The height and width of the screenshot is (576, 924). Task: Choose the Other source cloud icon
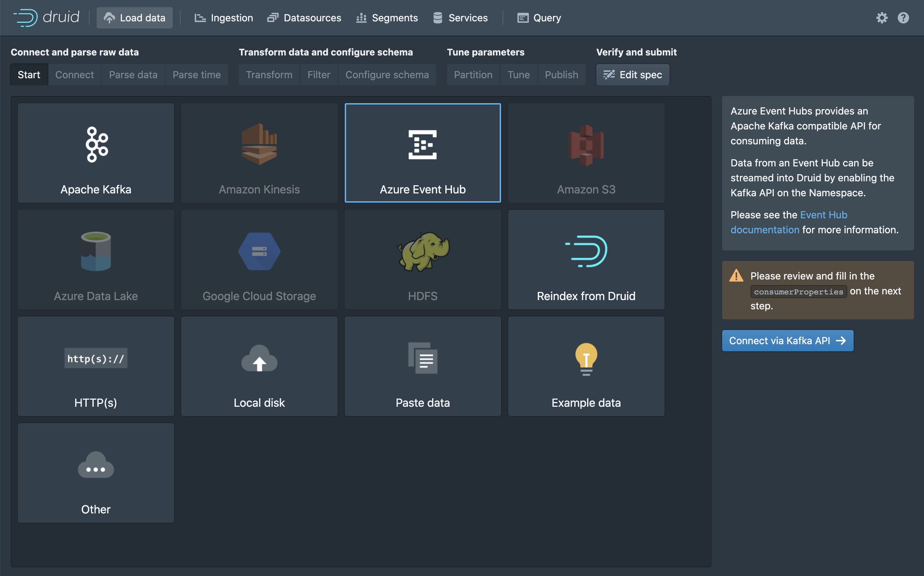pyautogui.click(x=96, y=465)
